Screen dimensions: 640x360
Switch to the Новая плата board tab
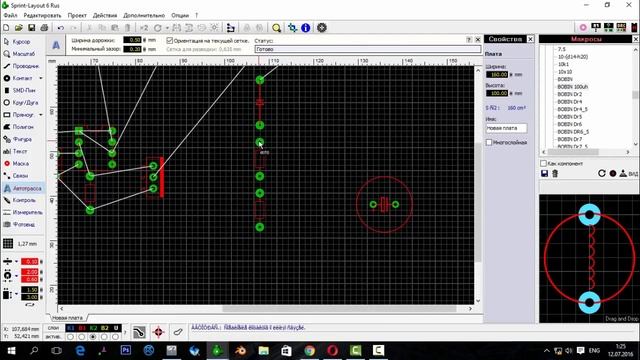[67, 318]
